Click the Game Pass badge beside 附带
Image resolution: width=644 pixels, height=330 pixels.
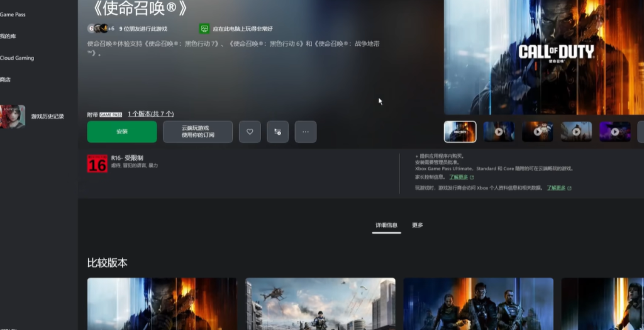click(x=110, y=114)
